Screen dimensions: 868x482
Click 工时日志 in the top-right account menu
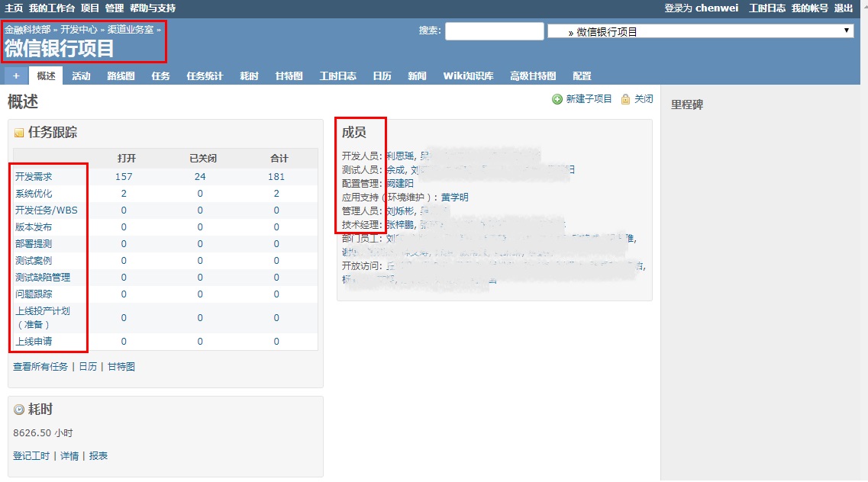767,8
